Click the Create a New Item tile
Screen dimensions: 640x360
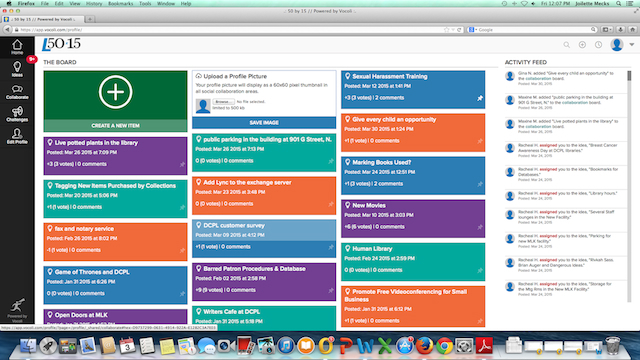pyautogui.click(x=116, y=101)
